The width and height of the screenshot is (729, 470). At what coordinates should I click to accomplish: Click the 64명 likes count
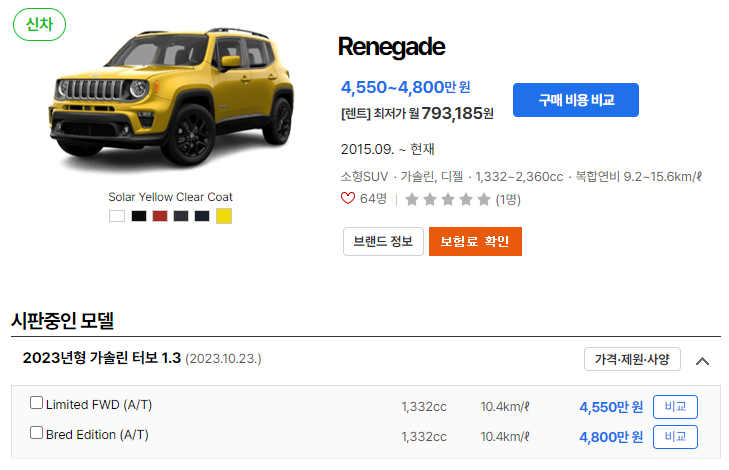point(373,199)
